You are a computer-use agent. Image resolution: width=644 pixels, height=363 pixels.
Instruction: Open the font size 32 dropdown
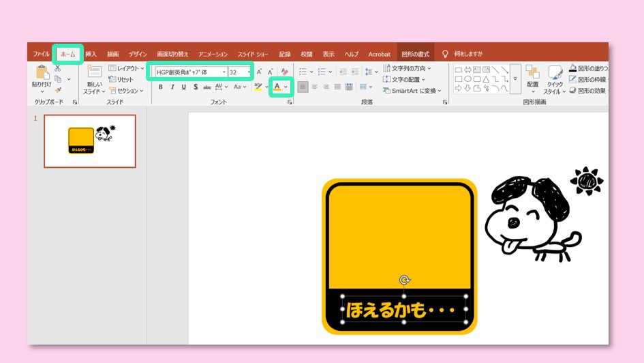(x=249, y=72)
